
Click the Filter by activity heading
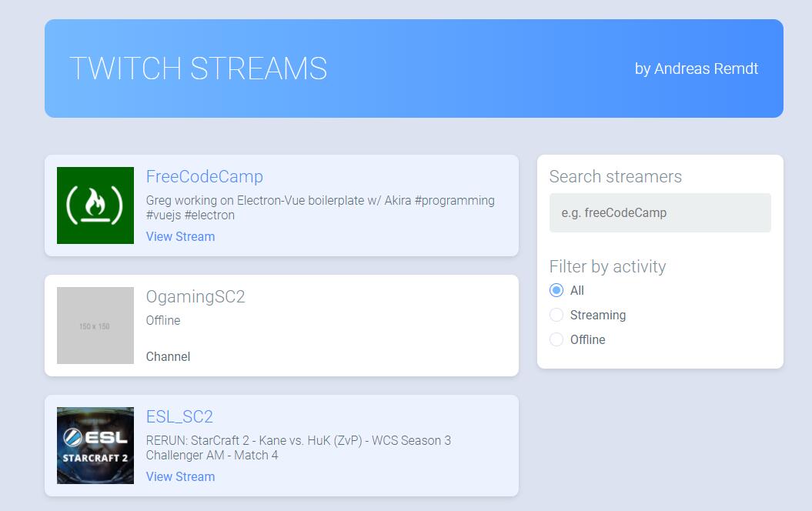pyautogui.click(x=607, y=266)
